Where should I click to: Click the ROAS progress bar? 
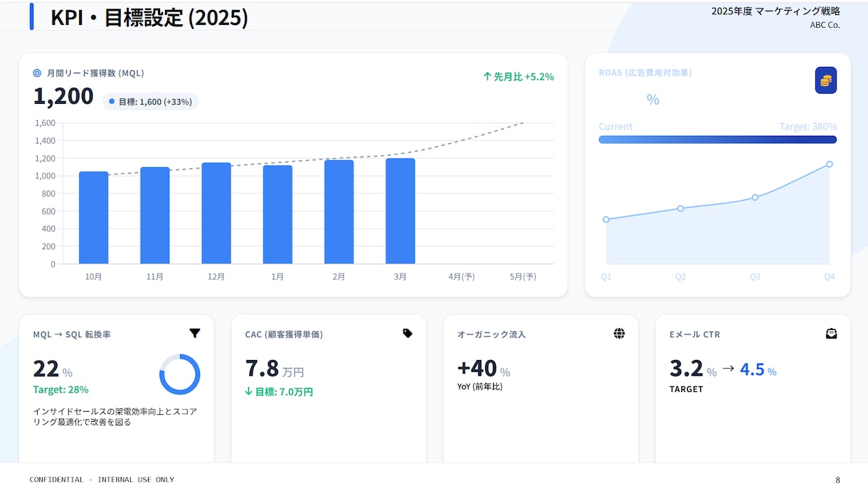(718, 139)
